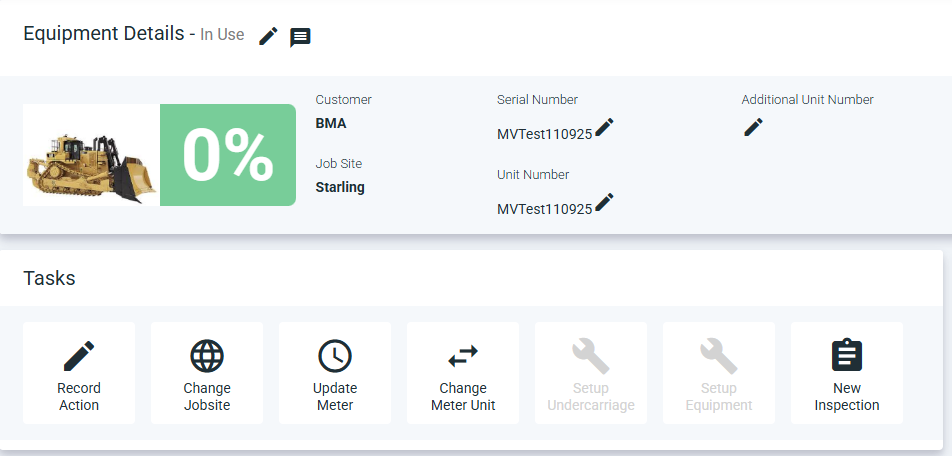The image size is (952, 456).
Task: Edit the Serial Number with its pencil icon
Action: (604, 127)
